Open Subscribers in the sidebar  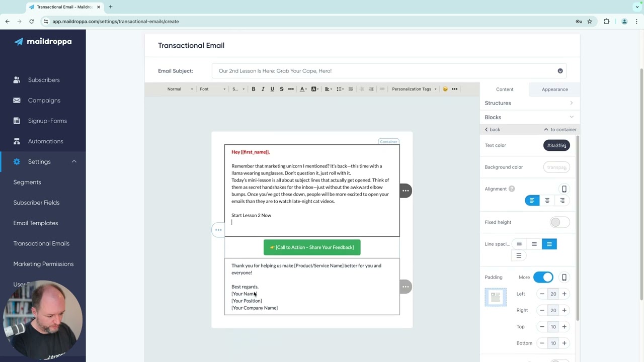(44, 80)
